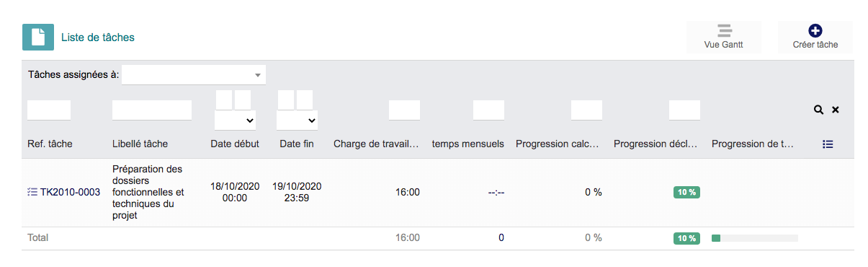
Task: Clear filters with the X icon
Action: click(836, 110)
